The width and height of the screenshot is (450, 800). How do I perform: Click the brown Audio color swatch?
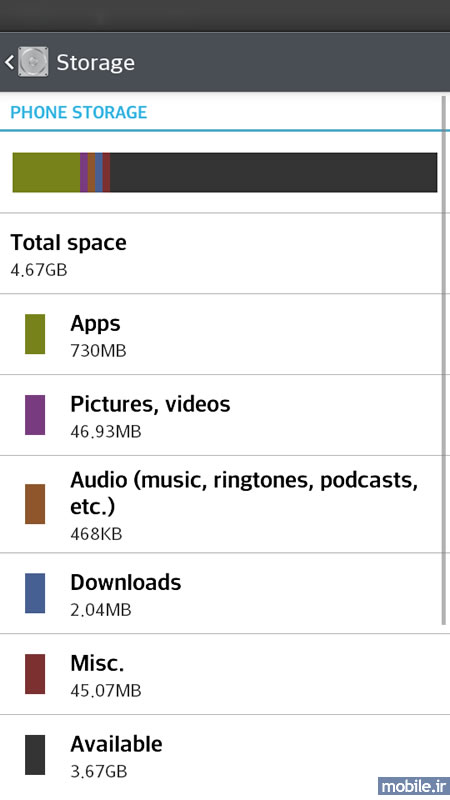pyautogui.click(x=35, y=504)
